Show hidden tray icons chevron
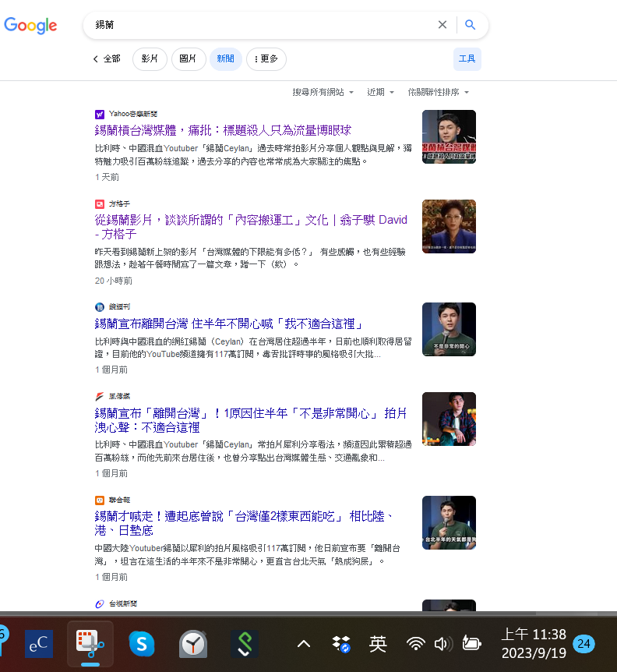The image size is (617, 672). pyautogui.click(x=304, y=644)
